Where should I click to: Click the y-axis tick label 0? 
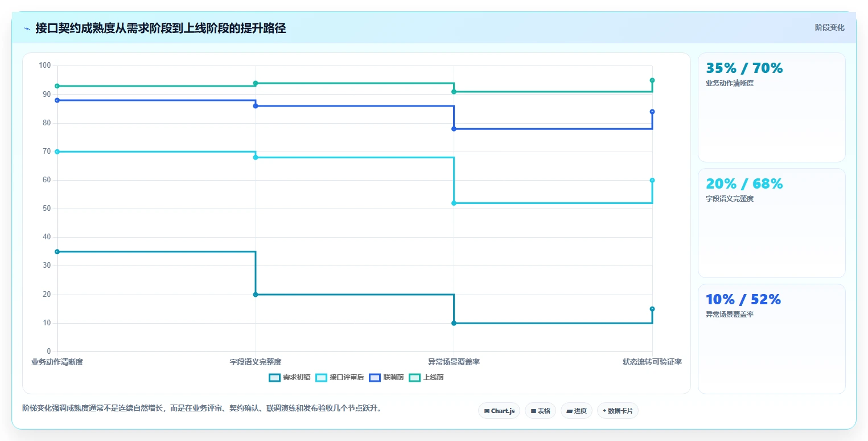point(49,352)
